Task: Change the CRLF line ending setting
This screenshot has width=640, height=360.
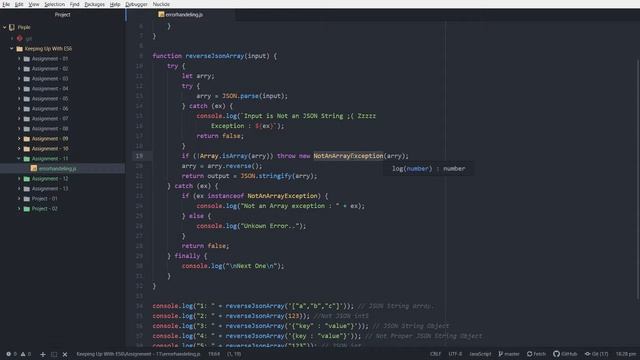Action: pyautogui.click(x=436, y=354)
